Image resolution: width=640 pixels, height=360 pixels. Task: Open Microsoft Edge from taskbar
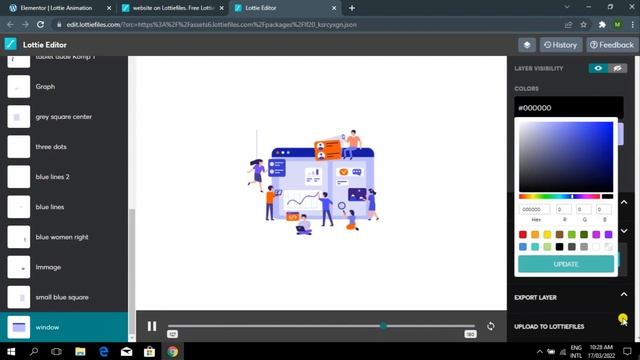pos(103,351)
